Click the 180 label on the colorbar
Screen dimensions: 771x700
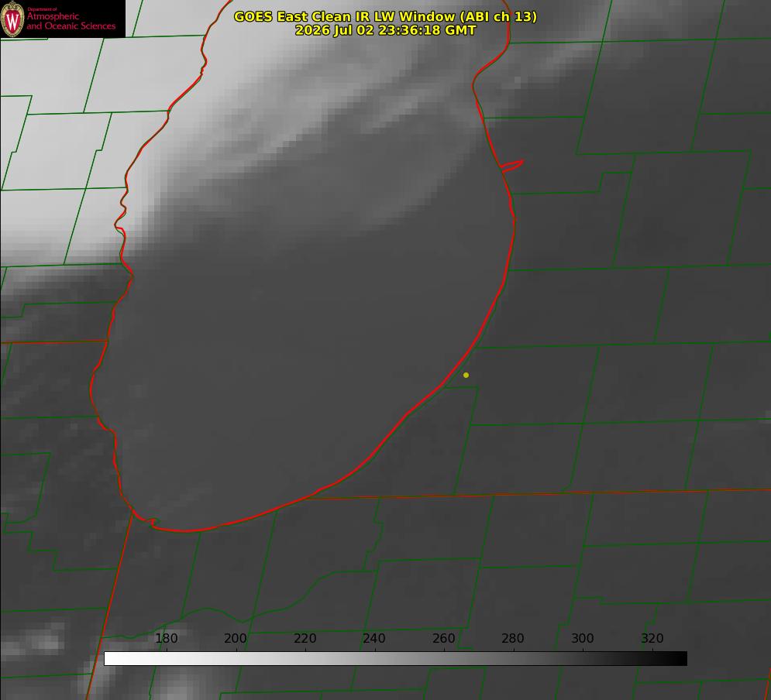tap(166, 638)
